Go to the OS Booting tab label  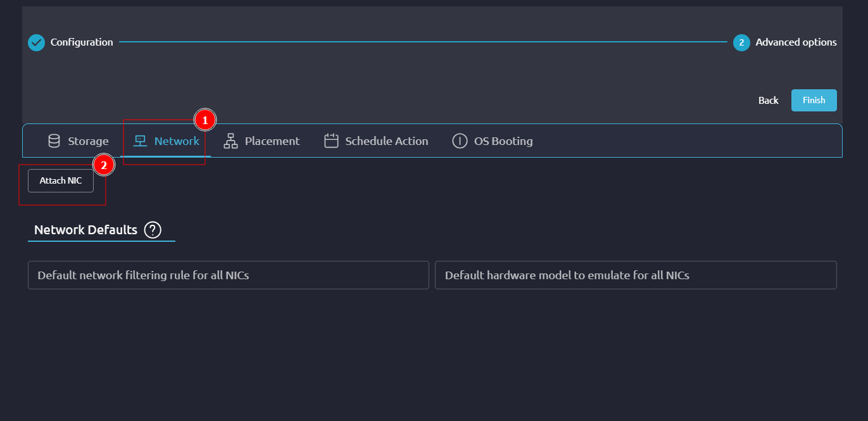pyautogui.click(x=503, y=141)
